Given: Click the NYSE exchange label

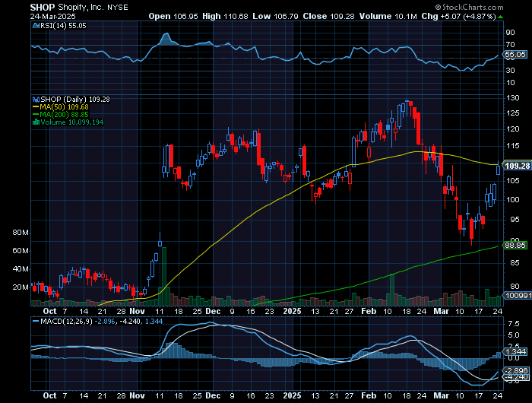Looking at the screenshot, I should click(x=117, y=8).
